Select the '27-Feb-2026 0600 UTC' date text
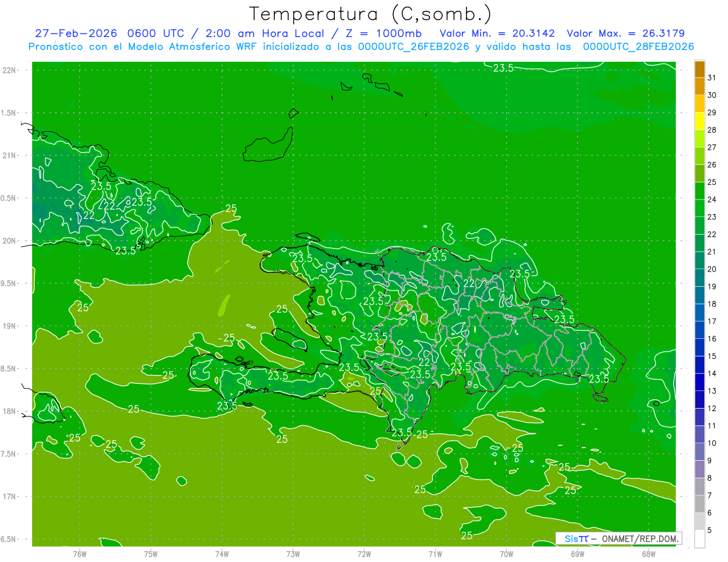Image resolution: width=728 pixels, height=562 pixels. (109, 33)
